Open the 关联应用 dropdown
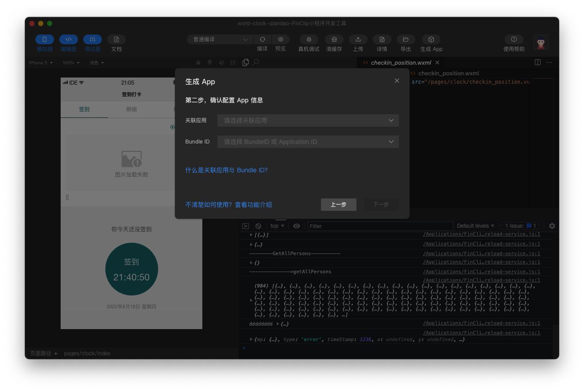 308,120
